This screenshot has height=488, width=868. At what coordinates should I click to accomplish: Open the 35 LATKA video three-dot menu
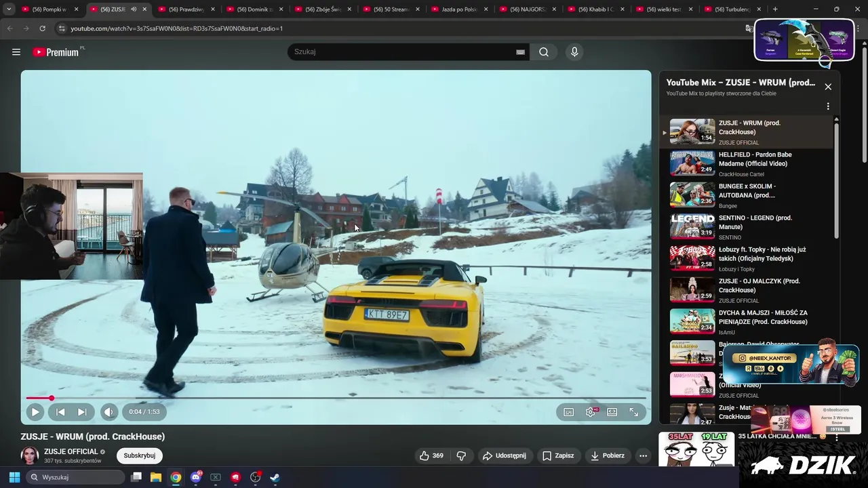pyautogui.click(x=837, y=438)
